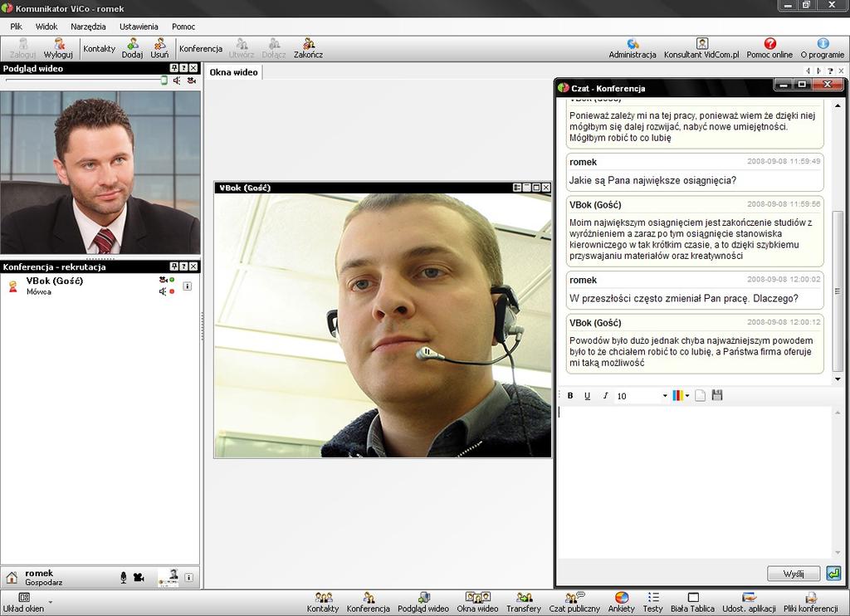Open the Ustawienia menu
Screen dimensions: 850x616
click(x=139, y=27)
